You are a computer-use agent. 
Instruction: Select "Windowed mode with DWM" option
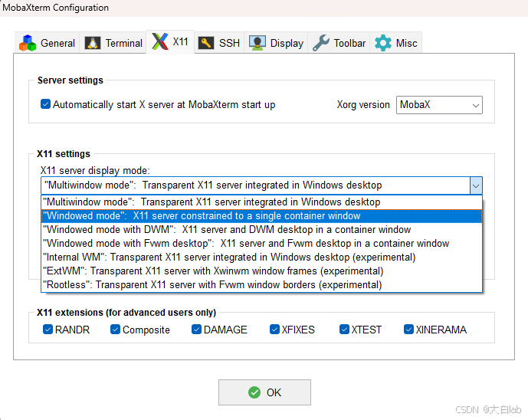point(261,230)
